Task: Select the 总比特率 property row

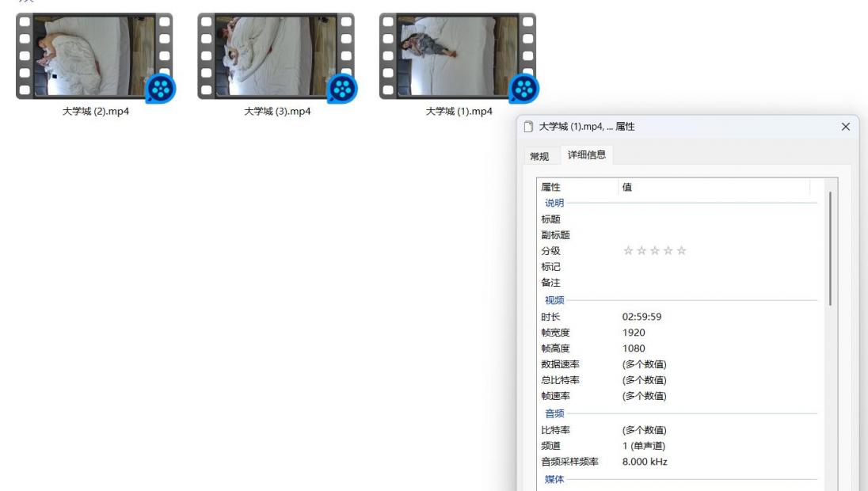Action: click(679, 380)
